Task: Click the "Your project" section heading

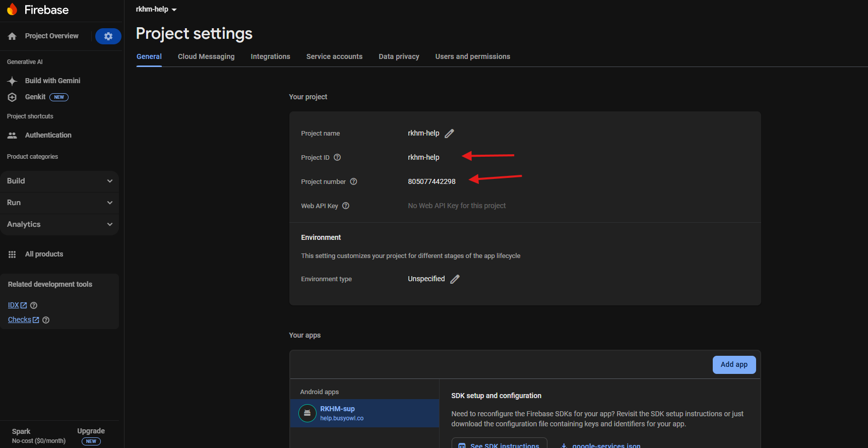Action: [x=308, y=97]
